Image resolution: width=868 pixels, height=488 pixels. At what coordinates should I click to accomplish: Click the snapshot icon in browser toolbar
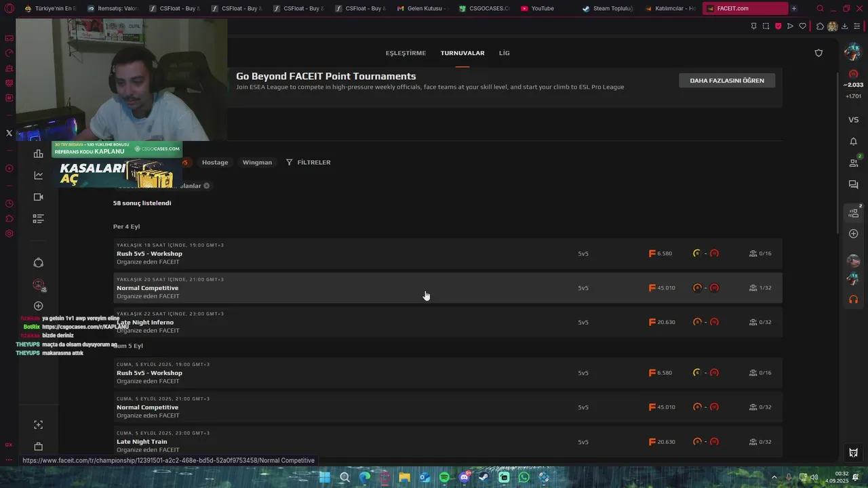click(x=766, y=26)
